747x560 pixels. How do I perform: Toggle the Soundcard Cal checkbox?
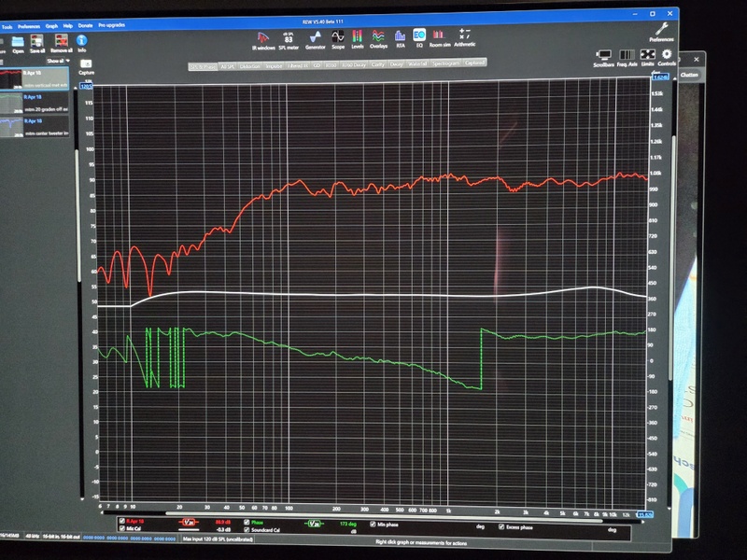[x=247, y=529]
